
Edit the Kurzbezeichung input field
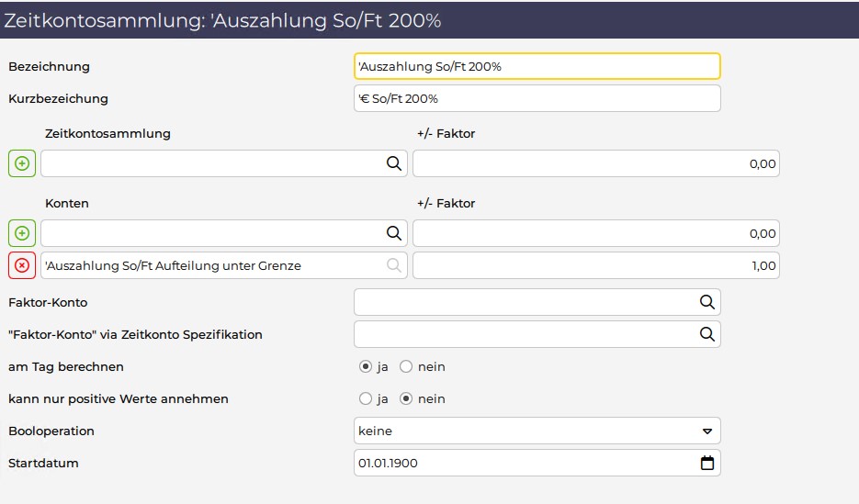pyautogui.click(x=537, y=98)
